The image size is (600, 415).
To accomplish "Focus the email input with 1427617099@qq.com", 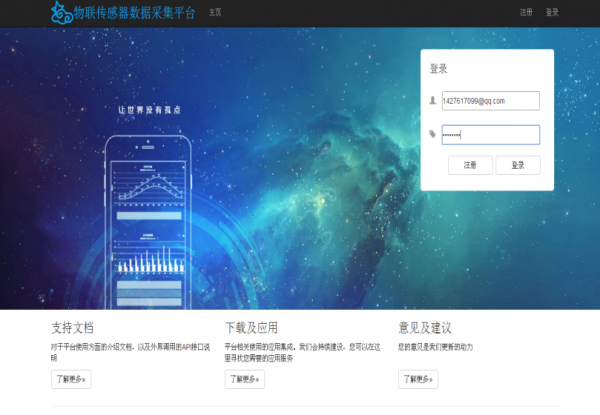I will tap(490, 101).
